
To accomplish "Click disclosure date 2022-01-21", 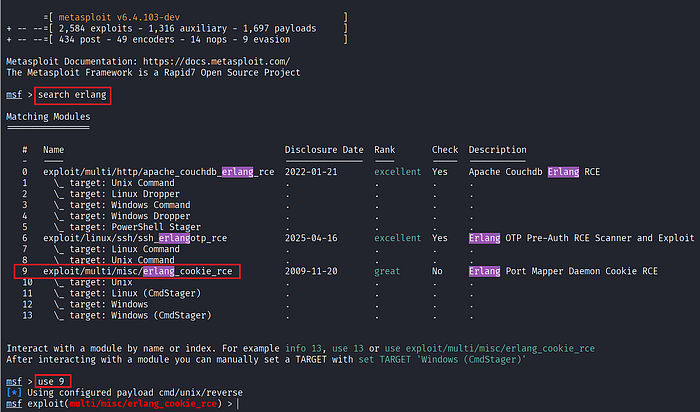I will point(311,172).
